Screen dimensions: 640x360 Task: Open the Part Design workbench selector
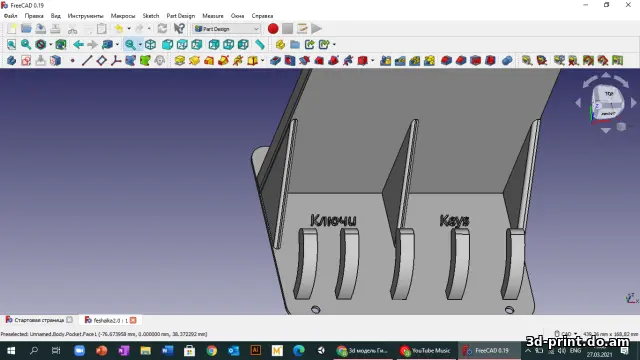click(x=227, y=29)
